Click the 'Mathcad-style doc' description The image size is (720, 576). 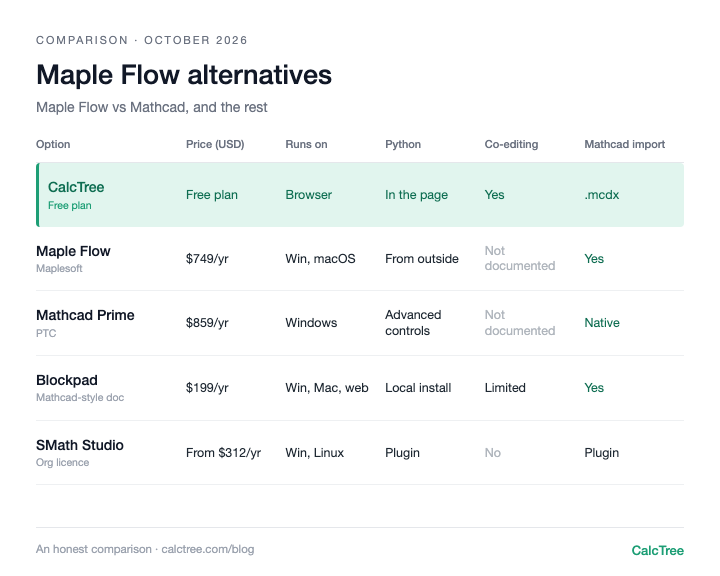click(x=80, y=397)
